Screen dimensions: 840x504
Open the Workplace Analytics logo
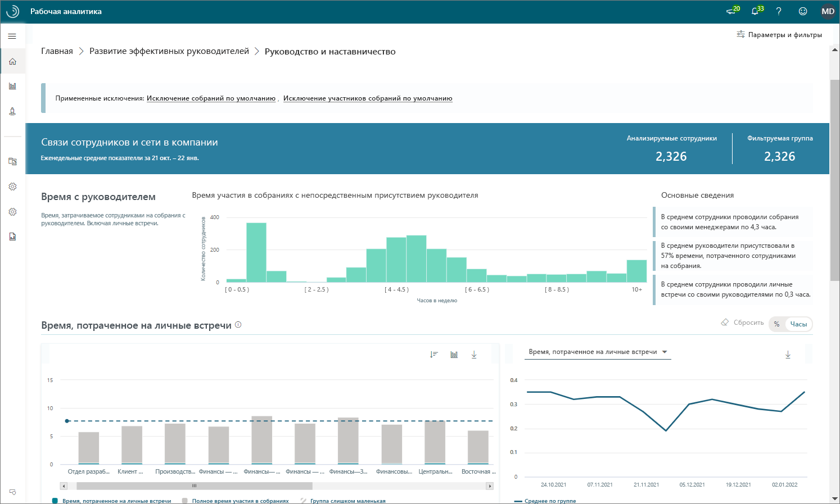pyautogui.click(x=12, y=11)
